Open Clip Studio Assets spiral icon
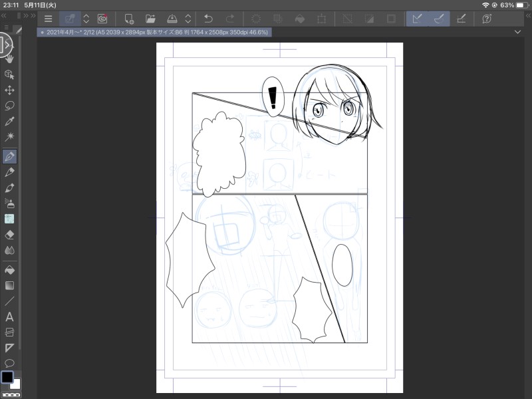 click(x=102, y=19)
